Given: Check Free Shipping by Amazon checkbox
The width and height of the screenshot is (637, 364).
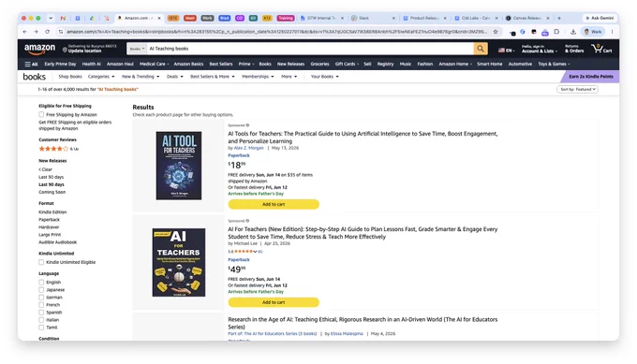Looking at the screenshot, I should (41, 115).
